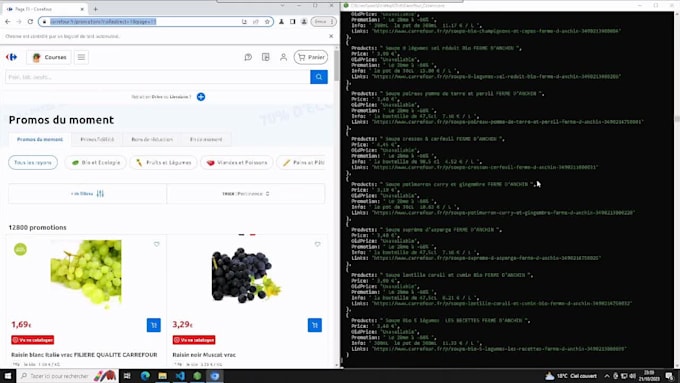The image size is (680, 383).
Task: Add Raisin noir Muscat to cart
Action: pos(315,325)
